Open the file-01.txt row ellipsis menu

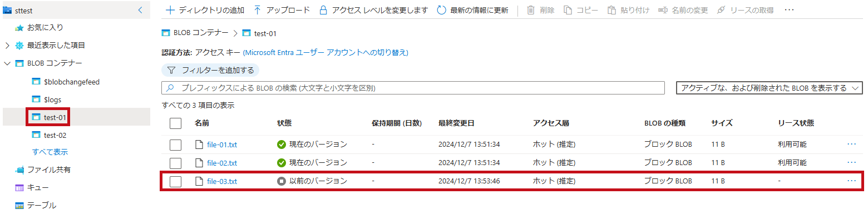coord(851,144)
